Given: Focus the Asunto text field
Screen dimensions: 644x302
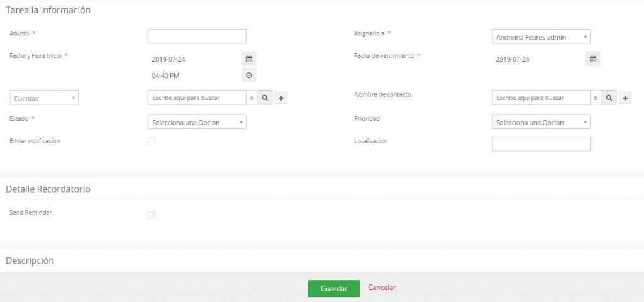Looking at the screenshot, I should coord(197,36).
